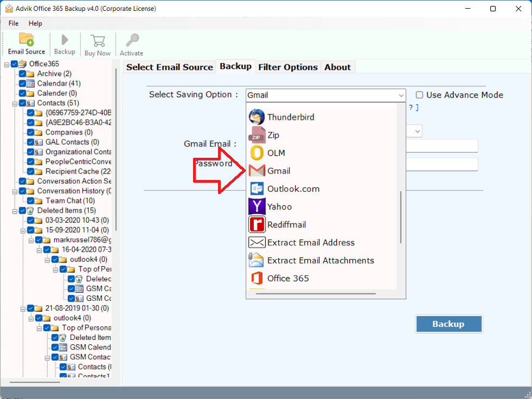Choose the Extract Email Address icon
The height and width of the screenshot is (399, 532).
point(257,242)
